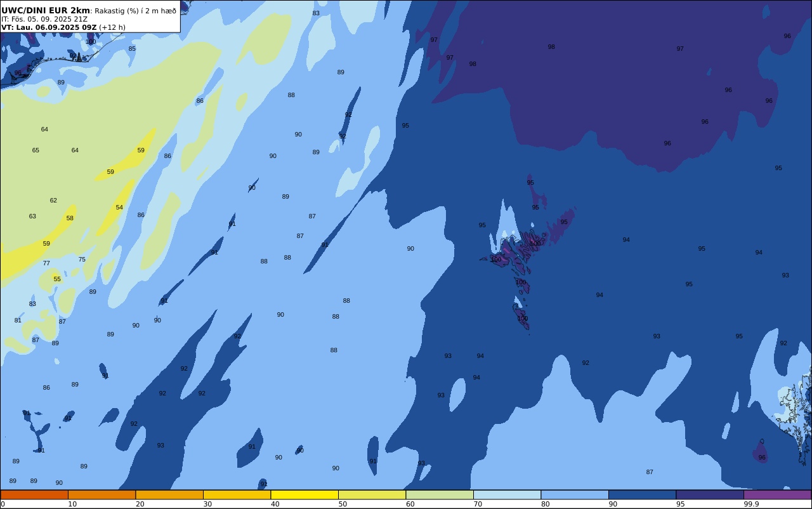The height and width of the screenshot is (509, 812).
Task: Click the map value label '54'
Action: click(x=119, y=208)
